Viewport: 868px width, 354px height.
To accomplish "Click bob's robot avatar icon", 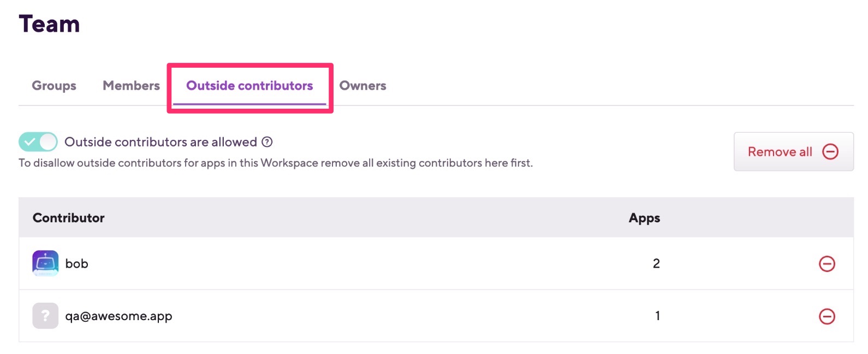I will tap(45, 263).
